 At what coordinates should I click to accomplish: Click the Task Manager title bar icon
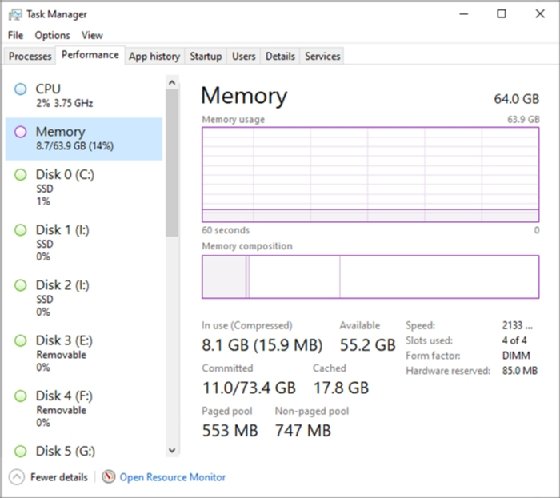[15, 15]
